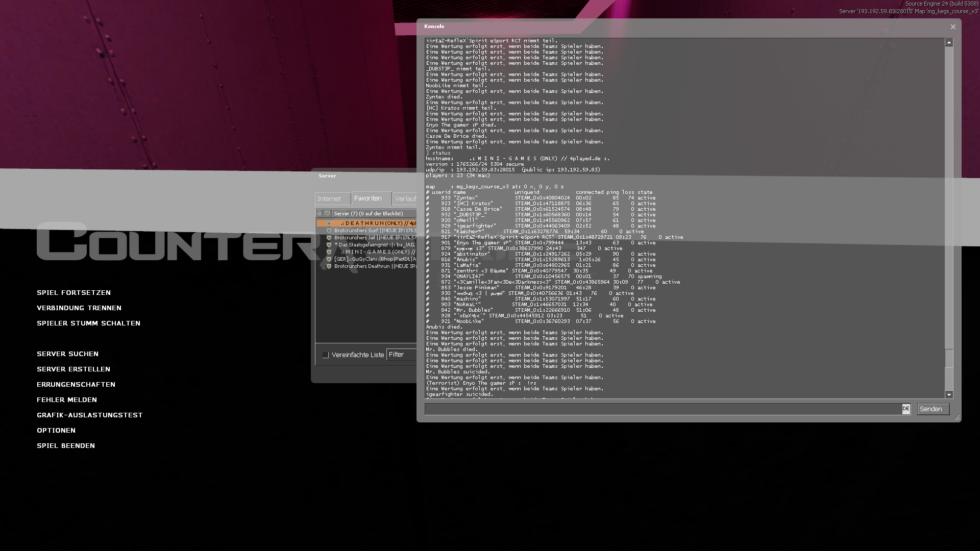Open Server erstellen menu entry

pyautogui.click(x=73, y=369)
